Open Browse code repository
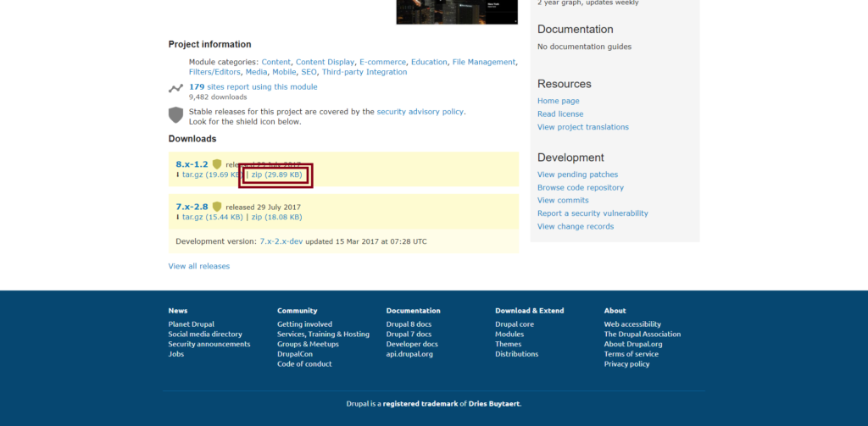868x426 pixels. point(580,187)
